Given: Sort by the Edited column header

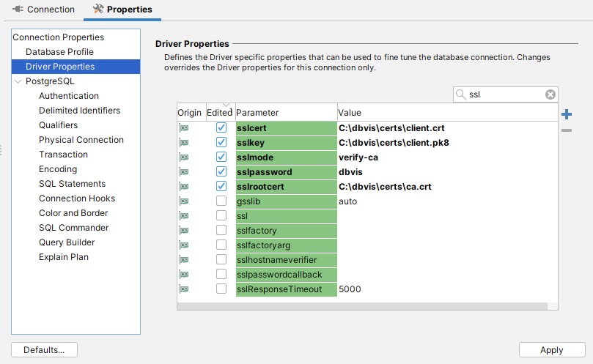Looking at the screenshot, I should tap(219, 113).
